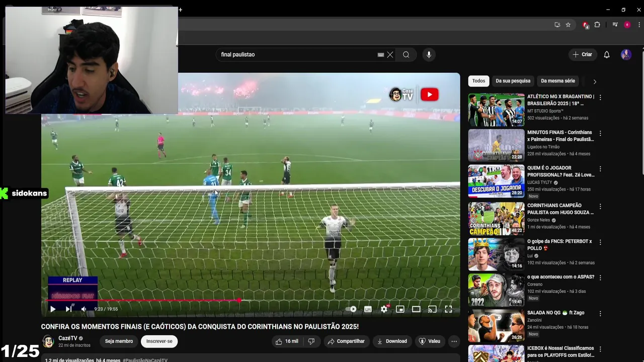Open the Atlético MG x Bragantino video thumbnail
This screenshot has width=644, height=362.
click(496, 110)
